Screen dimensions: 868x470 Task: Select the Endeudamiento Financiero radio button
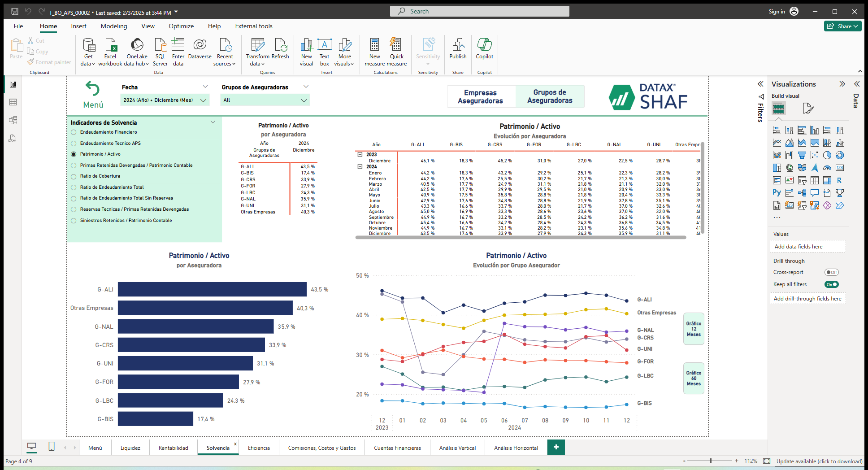click(x=73, y=132)
